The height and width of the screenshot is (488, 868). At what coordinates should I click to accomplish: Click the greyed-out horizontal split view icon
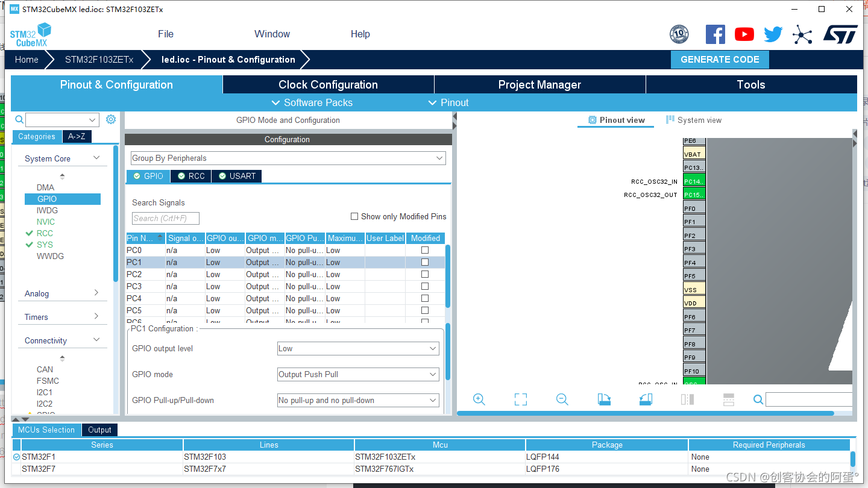(728, 399)
